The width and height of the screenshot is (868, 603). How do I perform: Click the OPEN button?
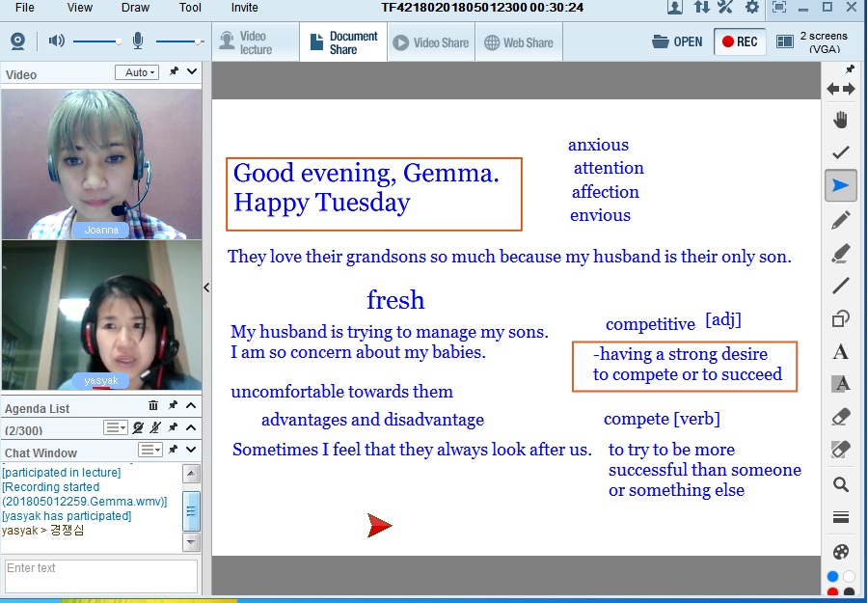[677, 41]
